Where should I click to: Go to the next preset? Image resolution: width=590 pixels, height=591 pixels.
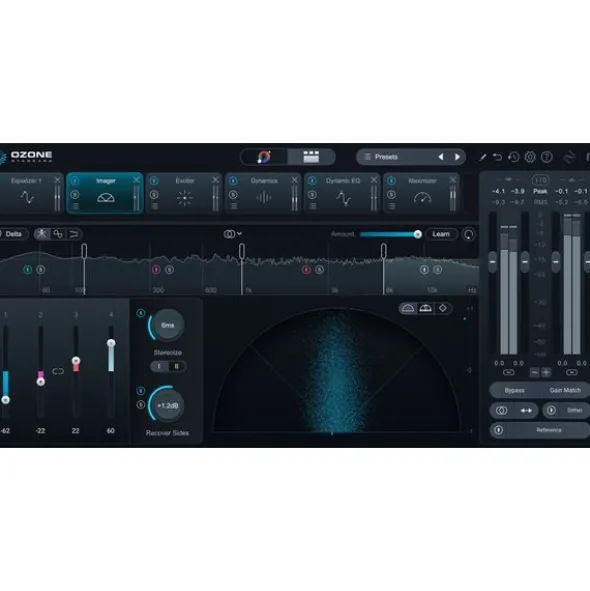pos(457,157)
